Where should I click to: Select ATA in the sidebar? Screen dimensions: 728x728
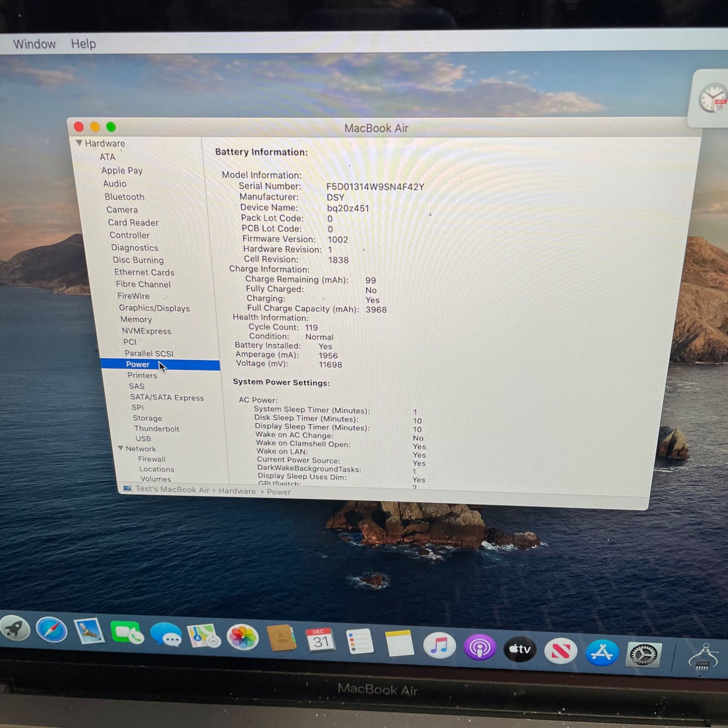(x=107, y=157)
